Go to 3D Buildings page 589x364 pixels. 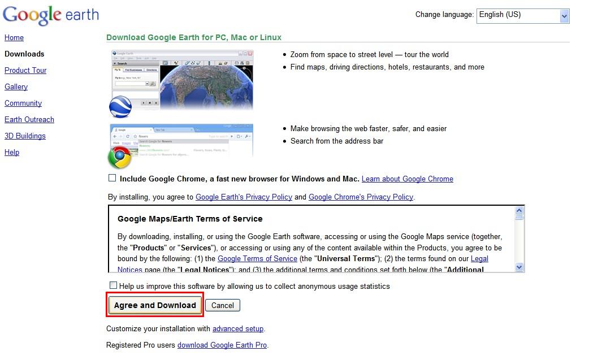pyautogui.click(x=25, y=136)
